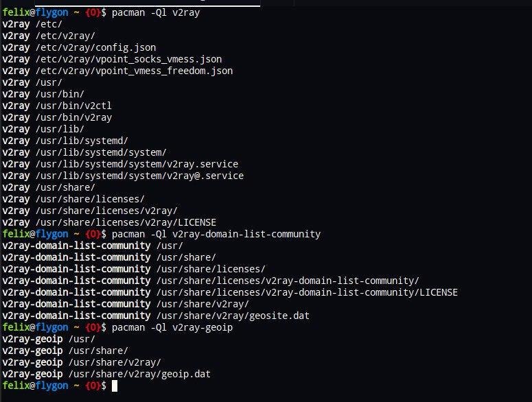Image resolution: width=532 pixels, height=402 pixels.
Task: Click the first 'pacman -Ql v2ray' command
Action: click(156, 13)
